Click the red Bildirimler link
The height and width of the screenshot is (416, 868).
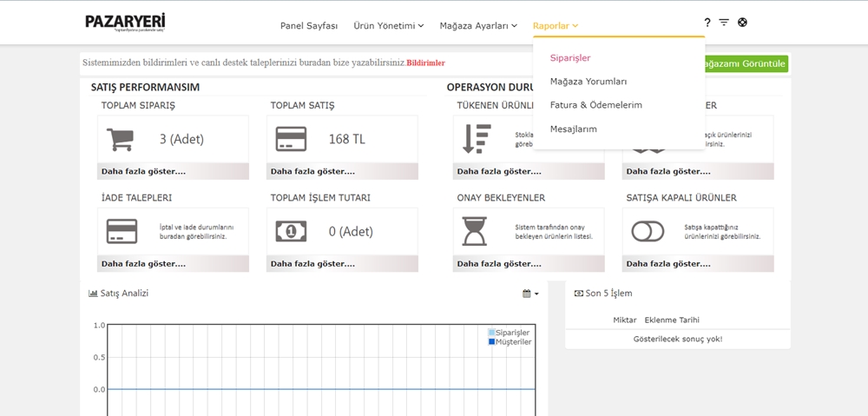coord(425,63)
